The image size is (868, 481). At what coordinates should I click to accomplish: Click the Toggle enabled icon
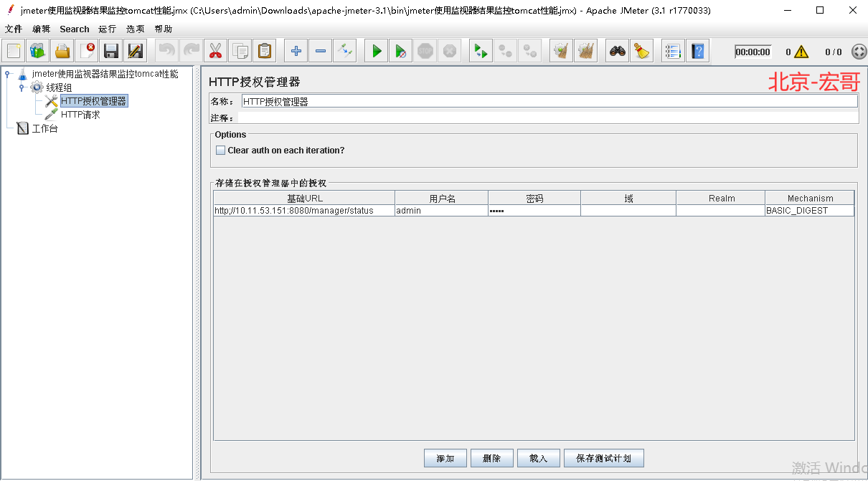[x=344, y=51]
